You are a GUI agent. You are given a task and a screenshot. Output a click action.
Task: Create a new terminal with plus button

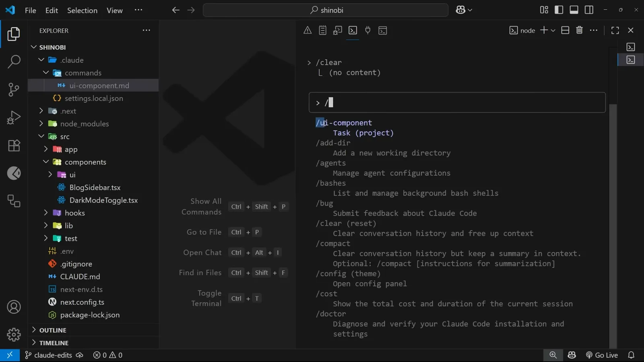tap(544, 30)
